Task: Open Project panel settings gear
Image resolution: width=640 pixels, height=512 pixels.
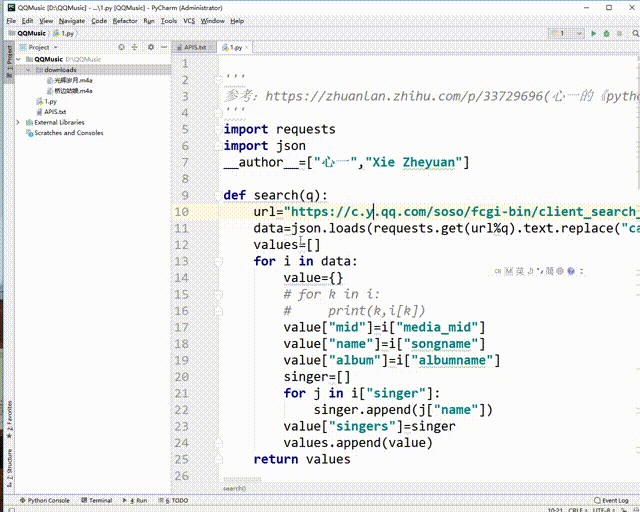Action: [151, 47]
